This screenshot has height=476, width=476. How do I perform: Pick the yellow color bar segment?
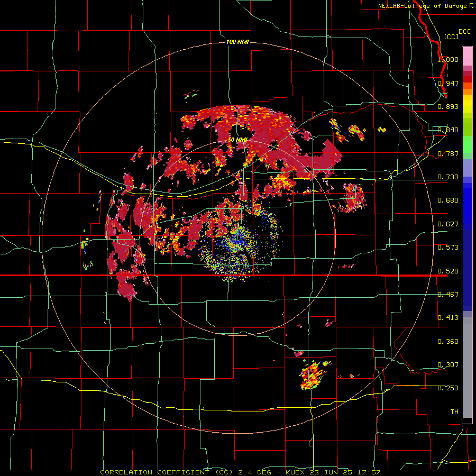(x=467, y=104)
